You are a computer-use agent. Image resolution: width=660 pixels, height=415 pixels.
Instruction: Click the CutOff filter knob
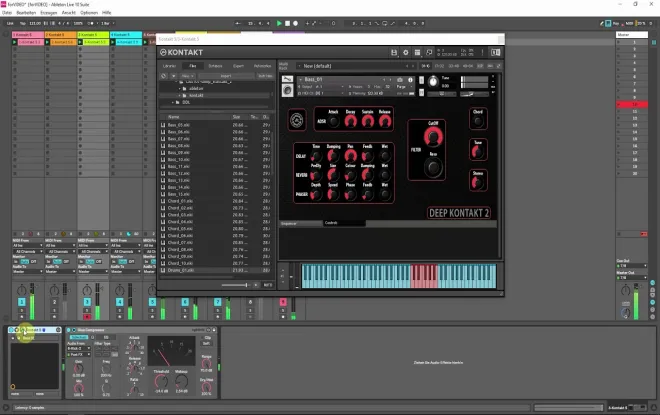tap(433, 137)
